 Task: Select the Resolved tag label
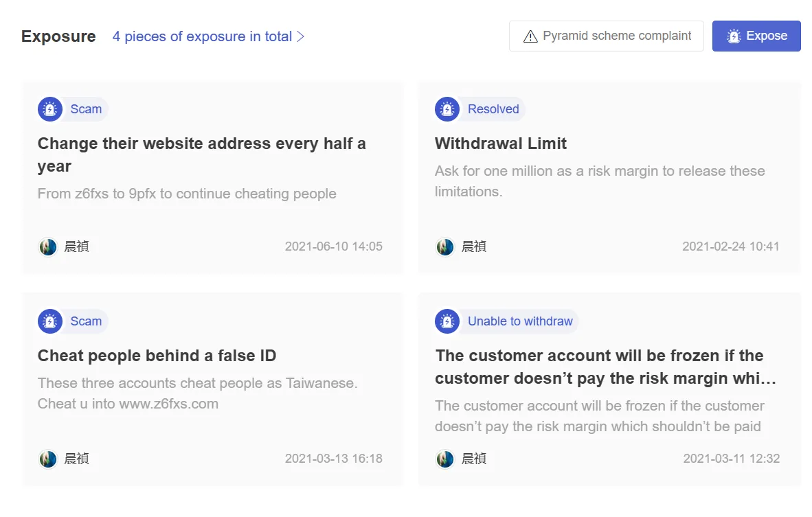(x=493, y=109)
